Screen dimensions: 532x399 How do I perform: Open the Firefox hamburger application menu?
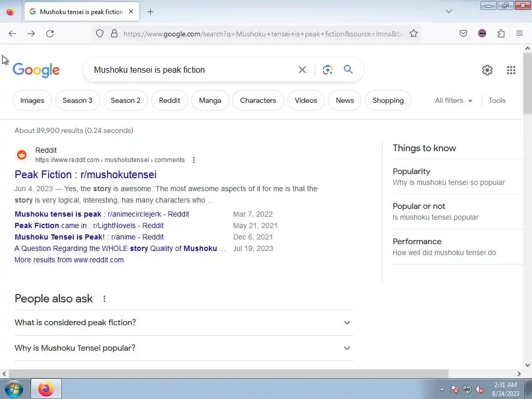click(x=520, y=33)
